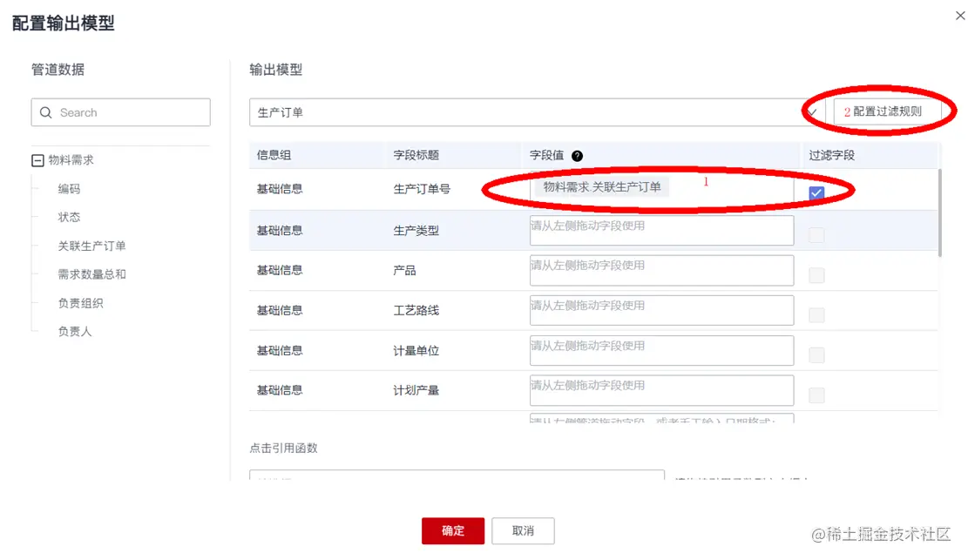The height and width of the screenshot is (560, 968).
Task: Click the field value help question icon
Action: (x=577, y=156)
